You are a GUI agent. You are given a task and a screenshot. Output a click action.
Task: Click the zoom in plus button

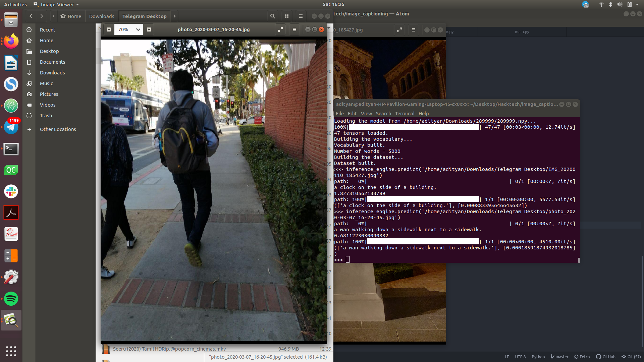click(149, 29)
